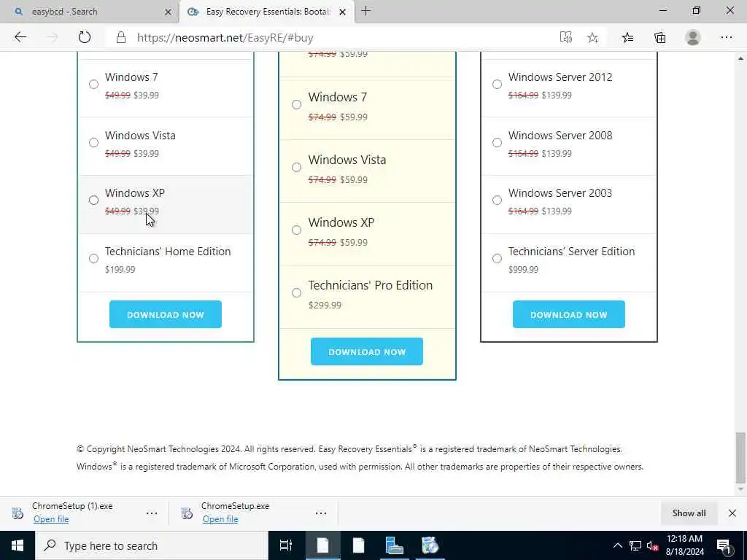Viewport: 747px width, 560px height.
Task: Open the browser Settings and more menu
Action: (726, 37)
